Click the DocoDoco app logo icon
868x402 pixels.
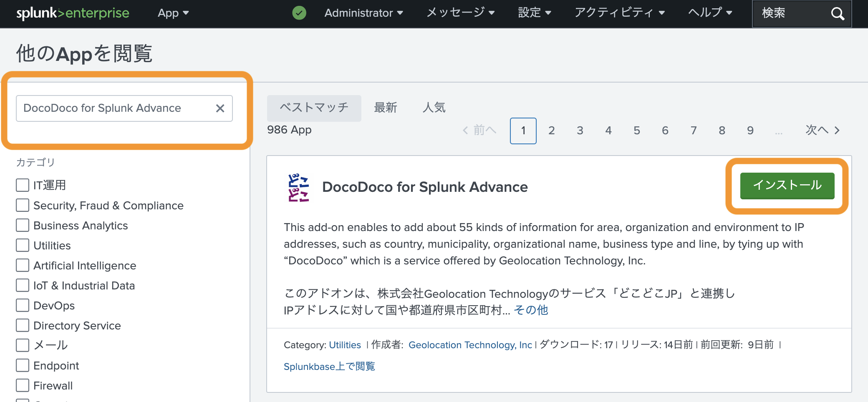(298, 188)
